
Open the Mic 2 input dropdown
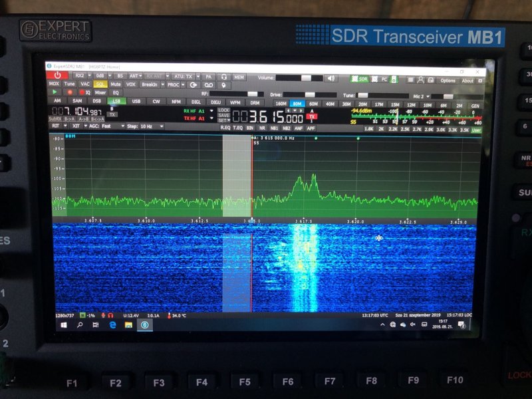tap(422, 96)
